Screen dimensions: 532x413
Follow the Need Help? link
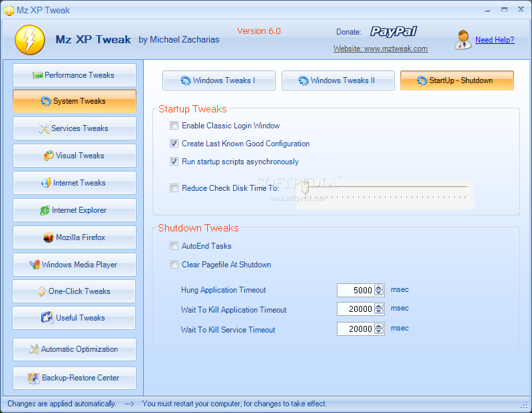[x=495, y=40]
